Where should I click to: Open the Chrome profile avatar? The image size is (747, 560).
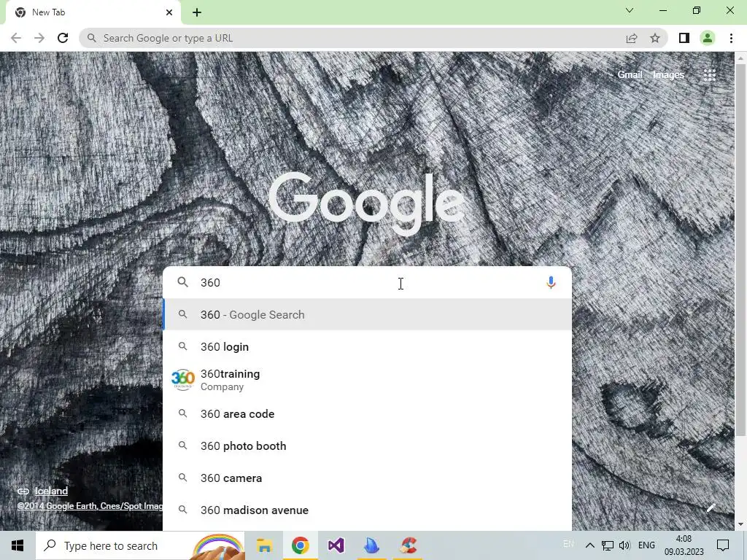click(708, 38)
